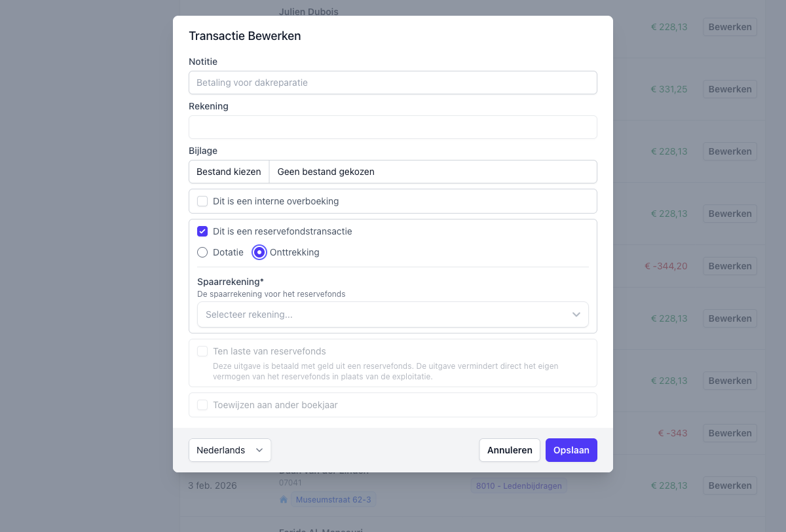This screenshot has width=786, height=532.
Task: Open the Nederlands language dropdown
Action: pos(229,450)
